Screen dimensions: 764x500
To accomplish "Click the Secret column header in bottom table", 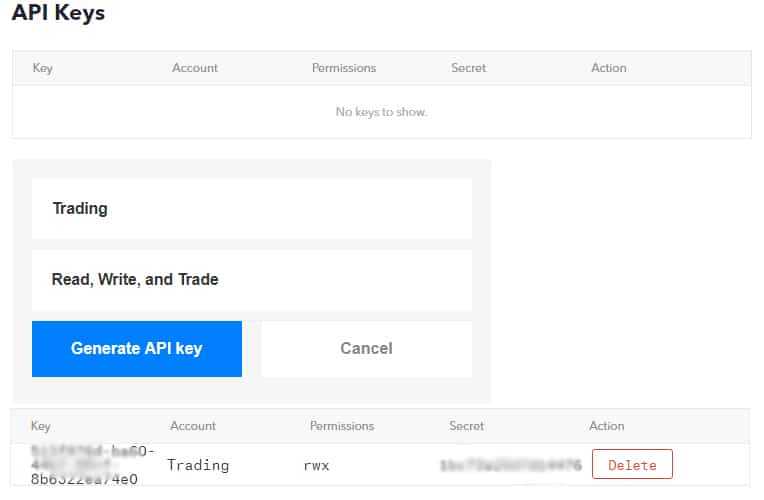I will pos(467,426).
